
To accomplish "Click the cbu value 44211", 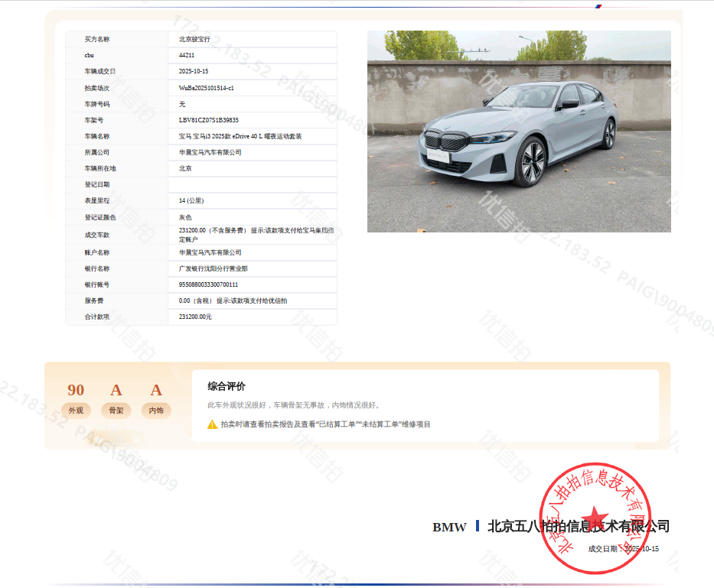I will click(187, 56).
